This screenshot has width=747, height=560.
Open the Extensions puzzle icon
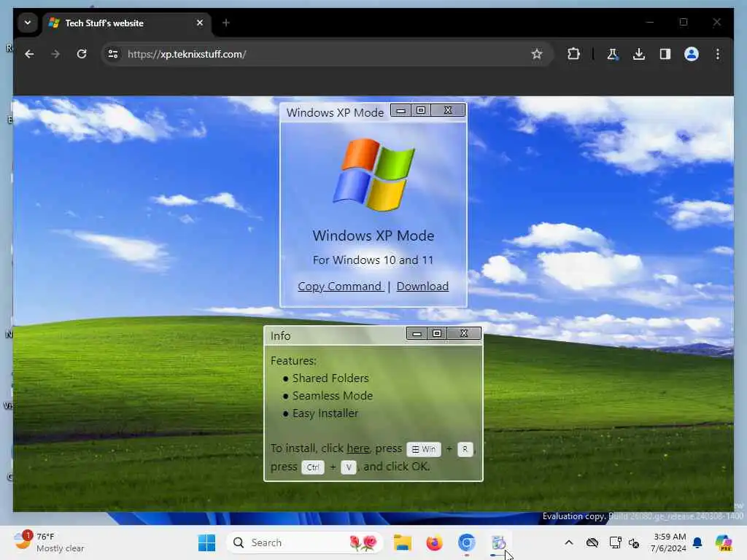click(x=573, y=54)
